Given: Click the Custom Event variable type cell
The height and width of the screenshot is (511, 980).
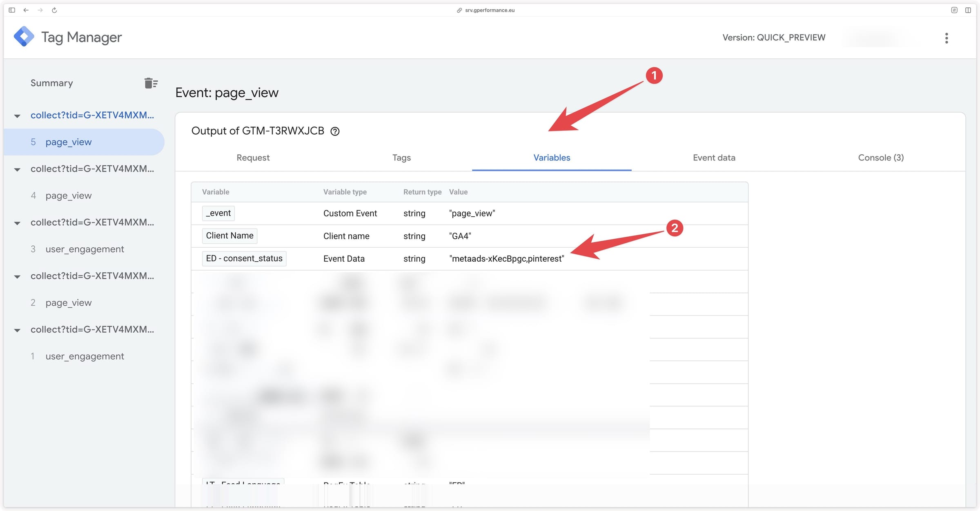Looking at the screenshot, I should coord(350,213).
